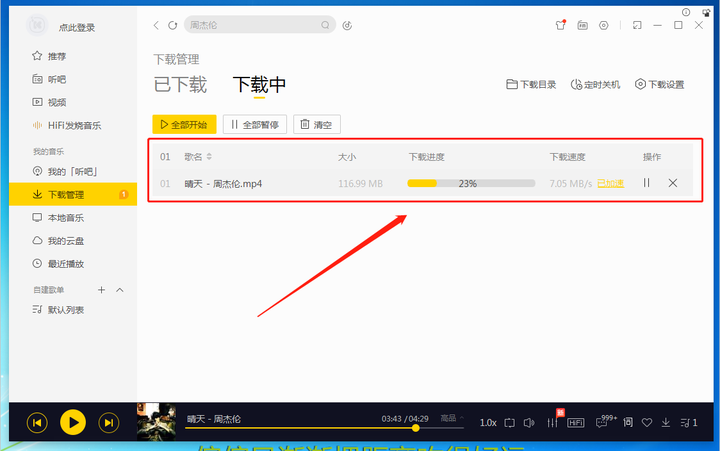Screen dimensions: 720x451
Task: Click the magnifier search icon
Action: (325, 25)
